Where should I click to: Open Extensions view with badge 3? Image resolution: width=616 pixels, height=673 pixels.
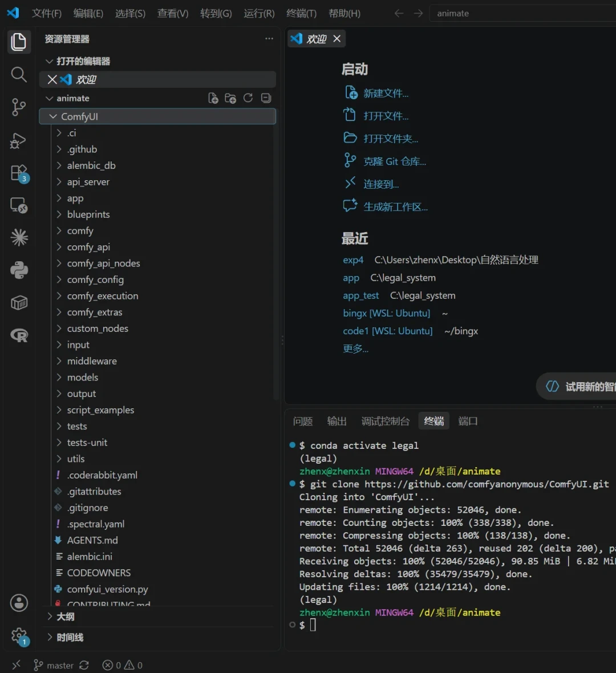point(19,173)
